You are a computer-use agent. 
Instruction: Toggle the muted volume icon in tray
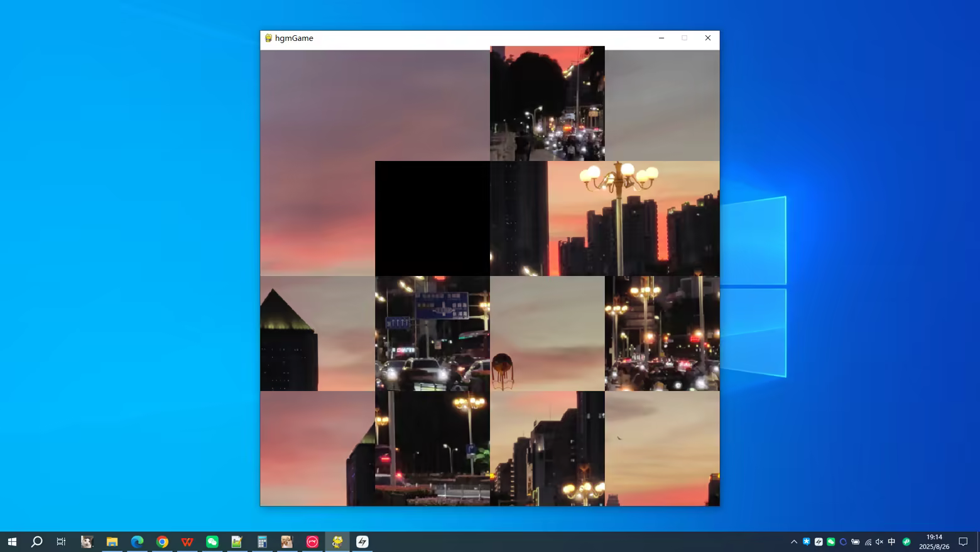pyautogui.click(x=879, y=541)
